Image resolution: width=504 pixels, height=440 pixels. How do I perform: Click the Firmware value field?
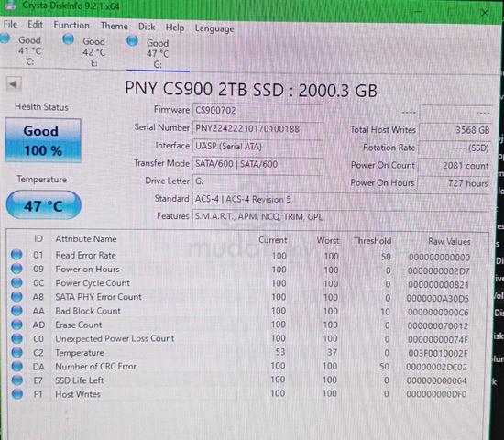(x=257, y=111)
